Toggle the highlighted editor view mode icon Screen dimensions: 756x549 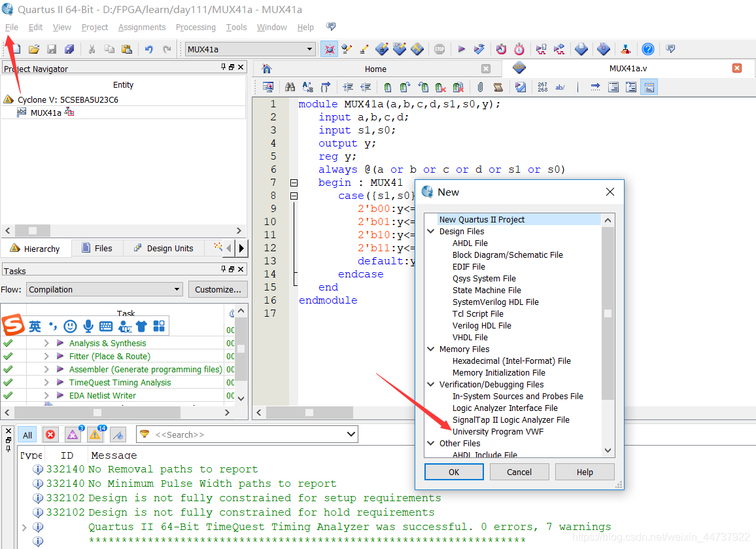tap(649, 87)
